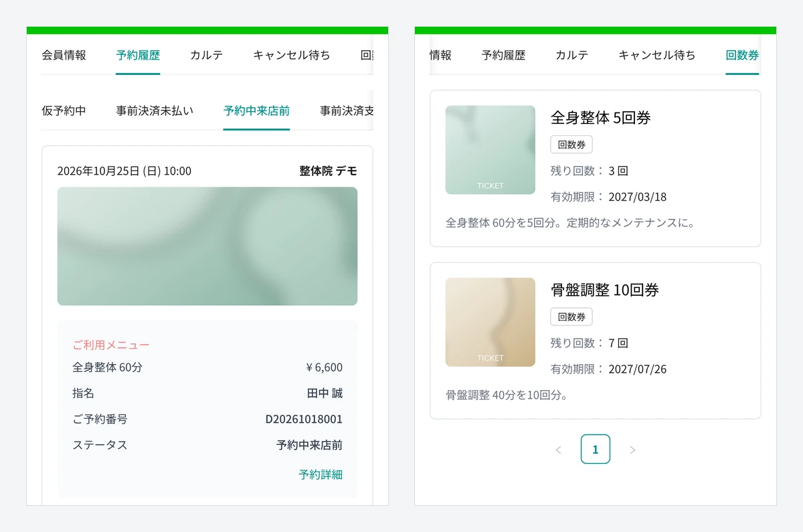803x532 pixels.
Task: Click the 全身整体 5回券 title
Action: [x=601, y=118]
